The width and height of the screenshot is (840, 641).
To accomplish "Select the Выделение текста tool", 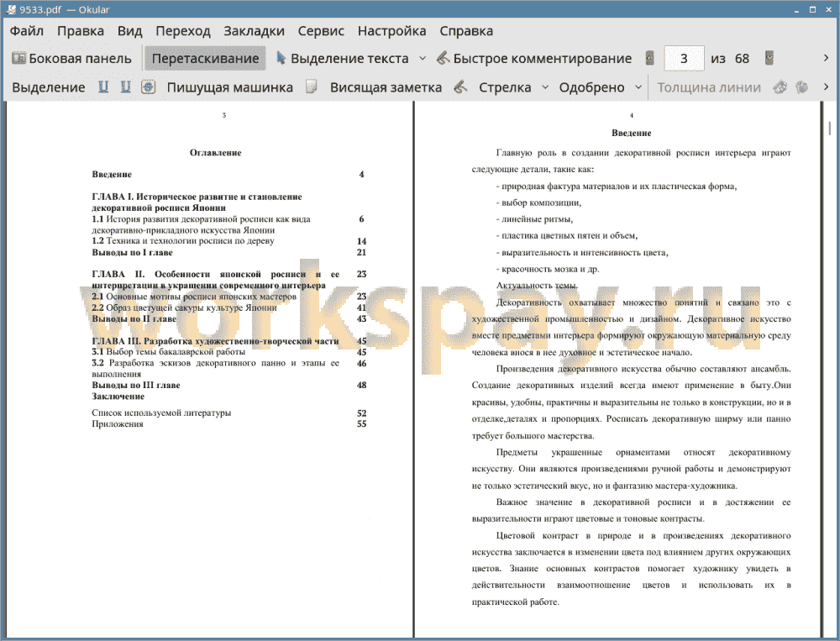I will click(x=343, y=59).
